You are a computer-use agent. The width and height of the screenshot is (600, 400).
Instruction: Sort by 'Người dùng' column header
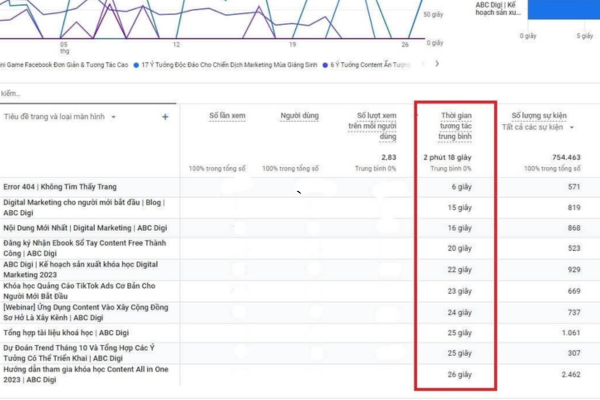point(299,116)
